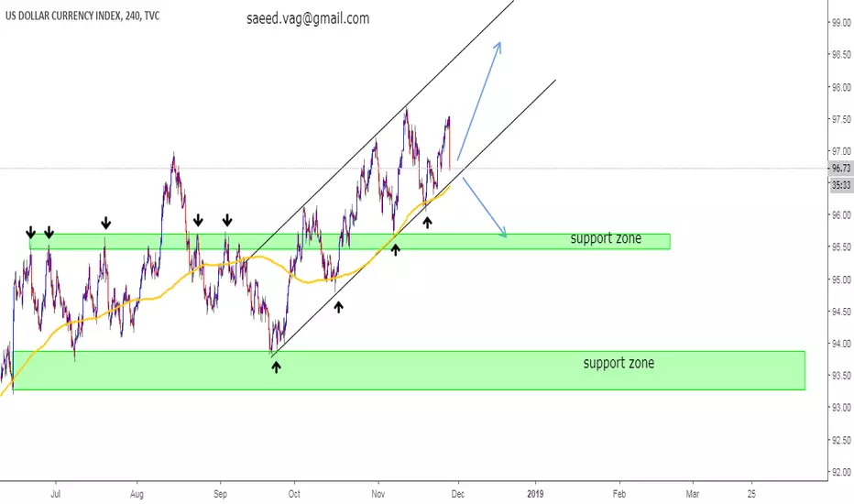
Task: Click the Nov label on time axis
Action: click(378, 494)
